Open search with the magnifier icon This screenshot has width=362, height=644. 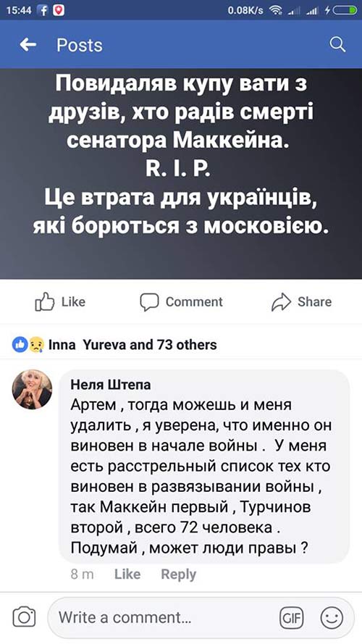[337, 44]
